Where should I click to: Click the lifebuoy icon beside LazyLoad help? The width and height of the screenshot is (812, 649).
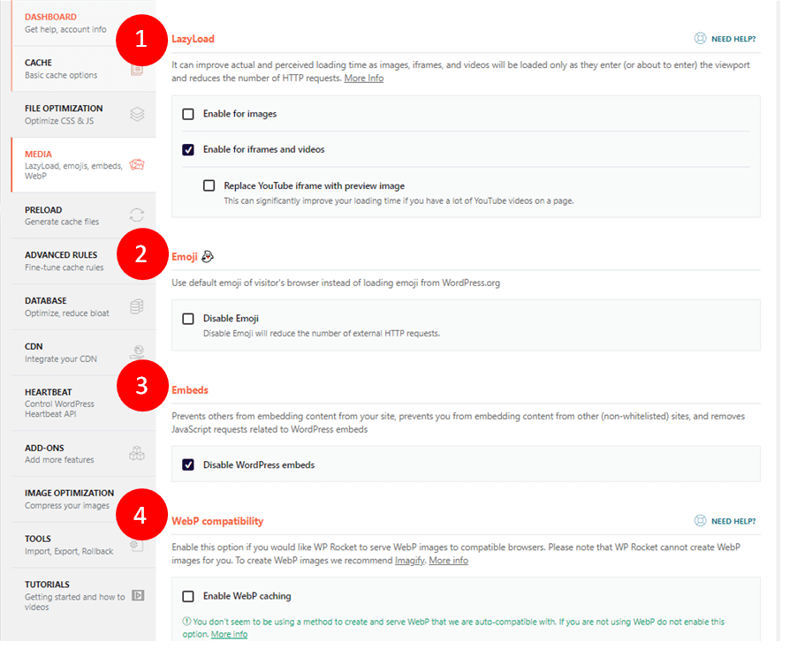click(x=700, y=39)
